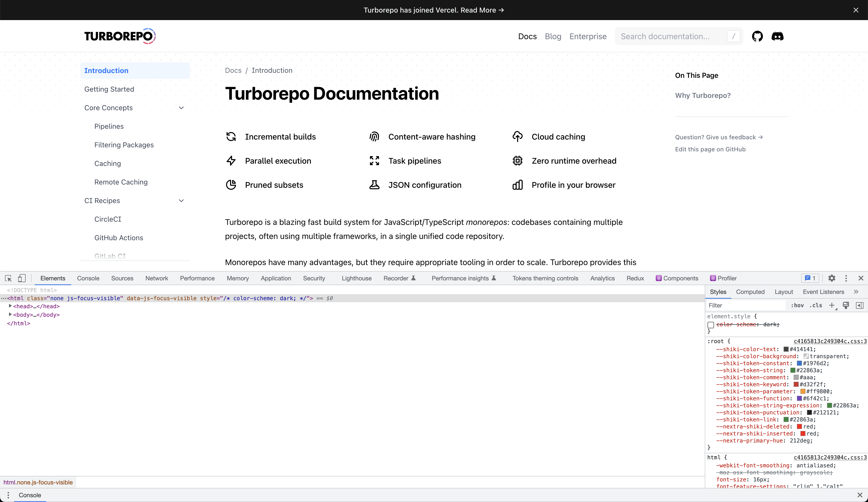Open DevTools three-dot customize menu

[x=846, y=278]
